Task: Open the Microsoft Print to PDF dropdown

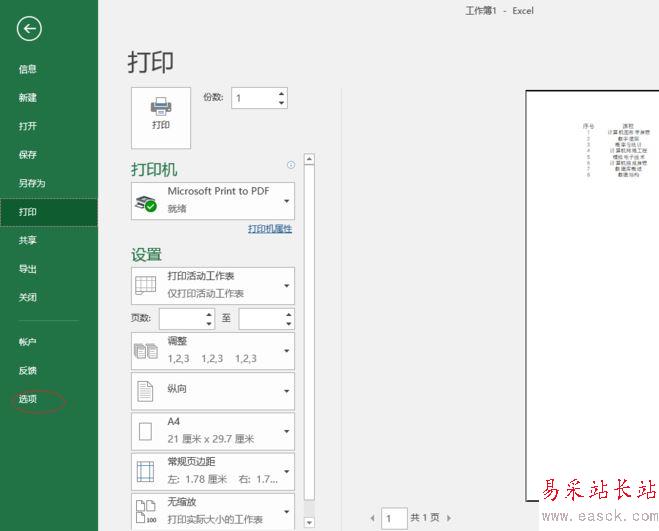Action: coord(213,201)
